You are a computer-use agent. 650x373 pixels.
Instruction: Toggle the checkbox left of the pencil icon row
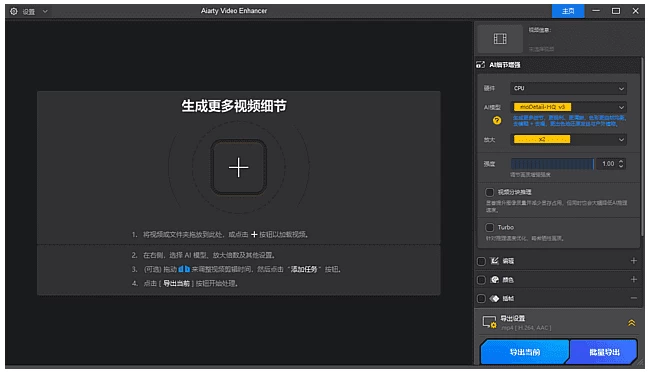[x=481, y=261]
